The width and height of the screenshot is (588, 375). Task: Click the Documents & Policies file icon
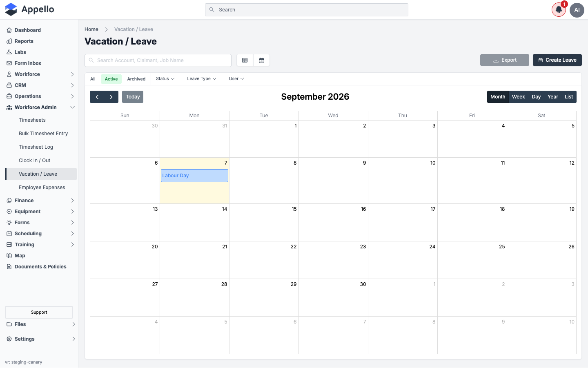pos(9,267)
